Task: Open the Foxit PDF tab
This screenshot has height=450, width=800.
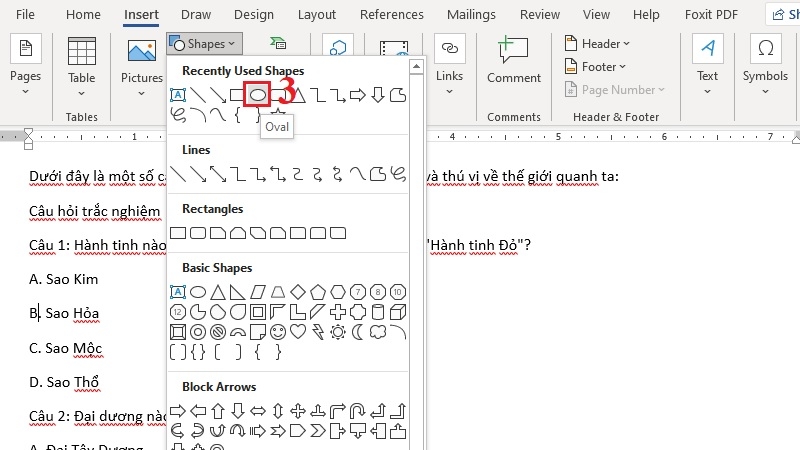Action: tap(711, 14)
